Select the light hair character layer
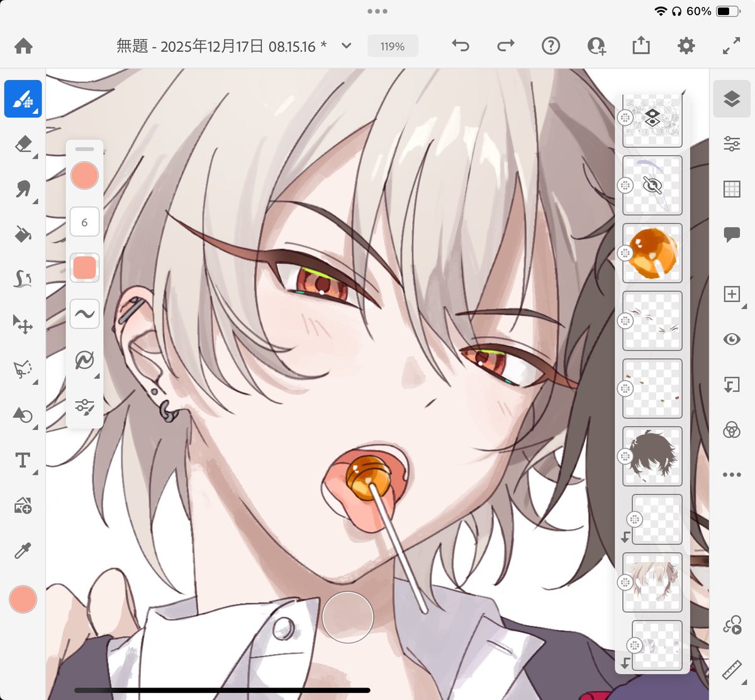The image size is (755, 700). tap(652, 583)
